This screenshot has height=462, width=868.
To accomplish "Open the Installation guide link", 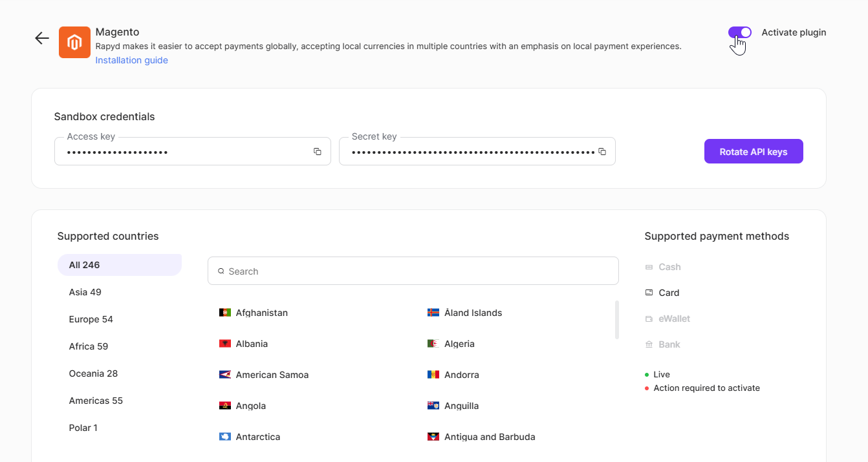I will (132, 60).
